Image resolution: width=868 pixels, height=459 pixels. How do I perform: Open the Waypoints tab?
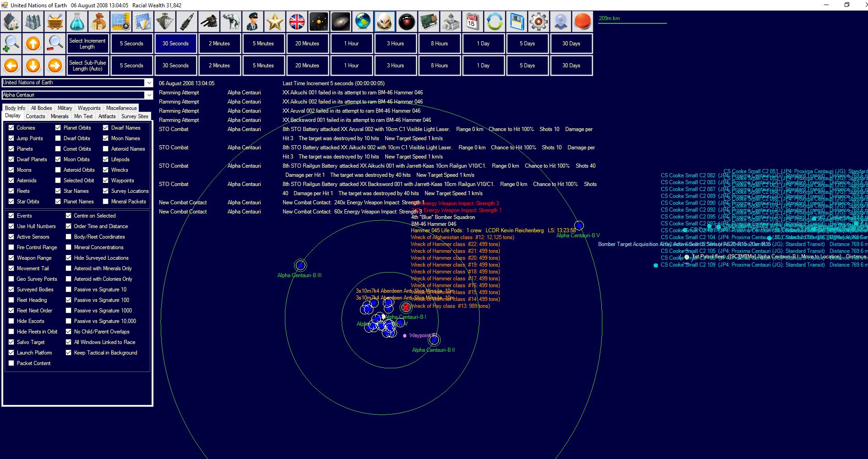(x=89, y=108)
